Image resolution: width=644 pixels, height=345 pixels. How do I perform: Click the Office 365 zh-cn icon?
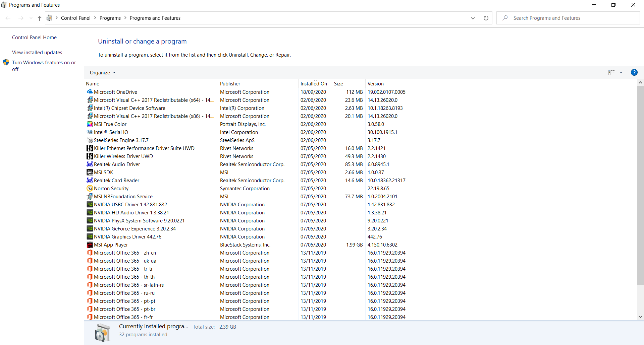(x=90, y=253)
